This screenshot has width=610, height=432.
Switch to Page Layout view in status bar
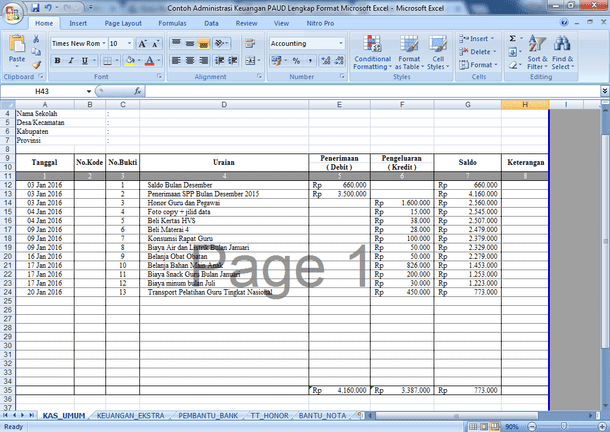click(484, 427)
